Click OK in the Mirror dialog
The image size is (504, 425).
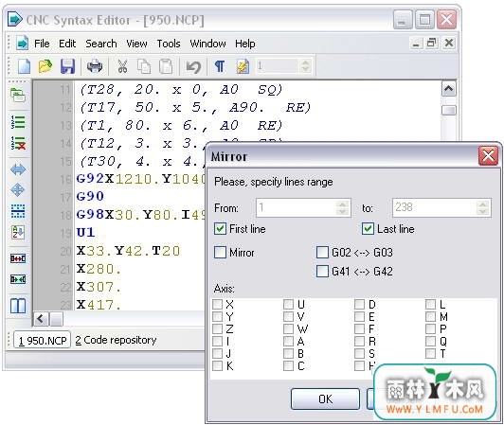pyautogui.click(x=325, y=399)
